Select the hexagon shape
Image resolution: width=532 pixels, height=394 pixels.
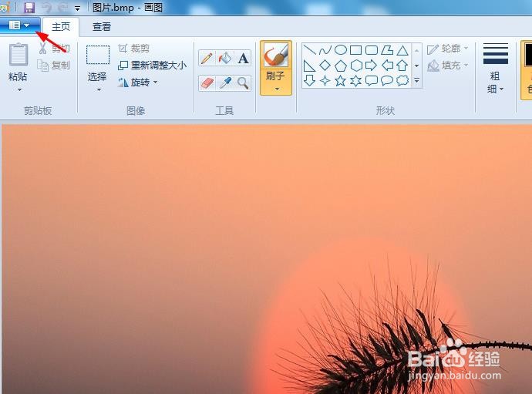click(356, 66)
